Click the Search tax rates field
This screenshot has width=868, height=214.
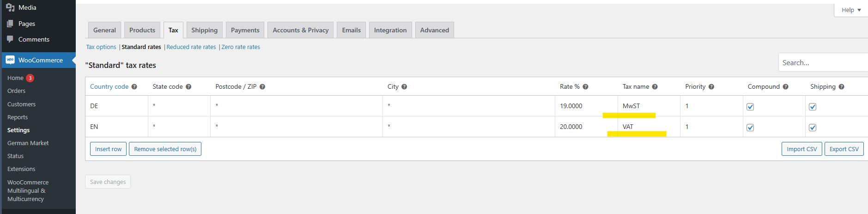(x=823, y=62)
